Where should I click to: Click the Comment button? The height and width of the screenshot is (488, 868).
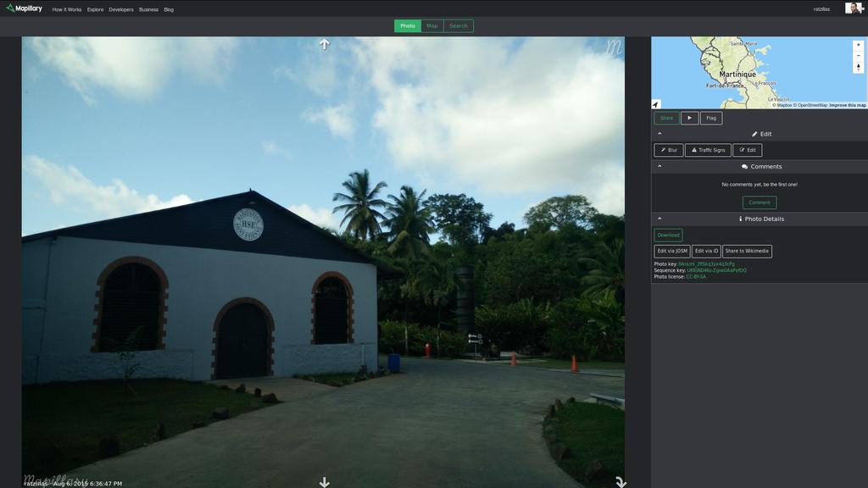(759, 202)
